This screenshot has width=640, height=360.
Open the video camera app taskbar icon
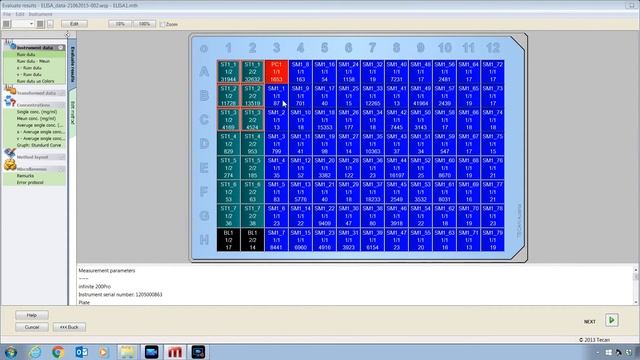pos(151,352)
